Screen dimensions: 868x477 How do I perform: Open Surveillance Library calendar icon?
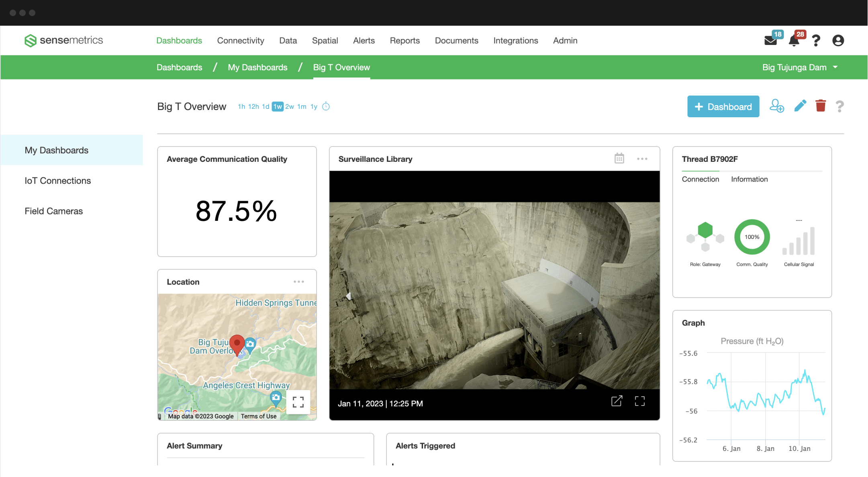[x=619, y=159]
